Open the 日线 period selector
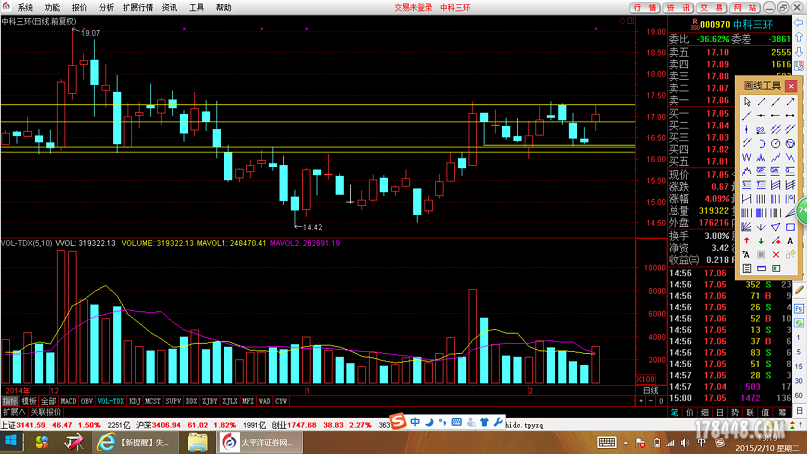807x454 pixels. (651, 390)
